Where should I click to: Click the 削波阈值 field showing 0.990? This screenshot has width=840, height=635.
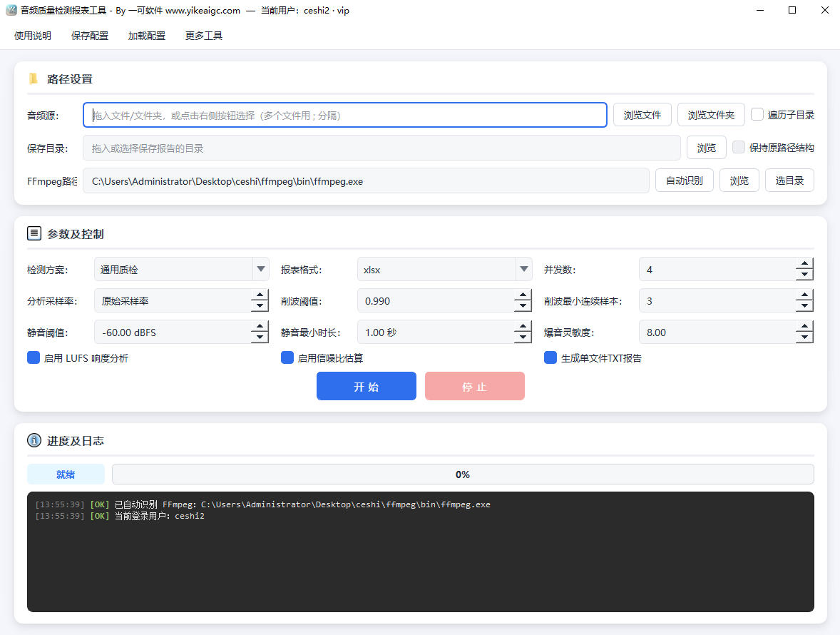point(436,301)
